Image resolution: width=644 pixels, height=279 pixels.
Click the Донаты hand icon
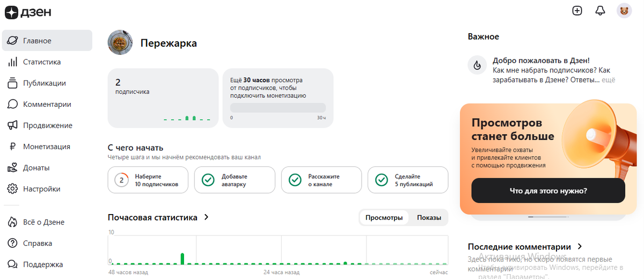pyautogui.click(x=13, y=168)
